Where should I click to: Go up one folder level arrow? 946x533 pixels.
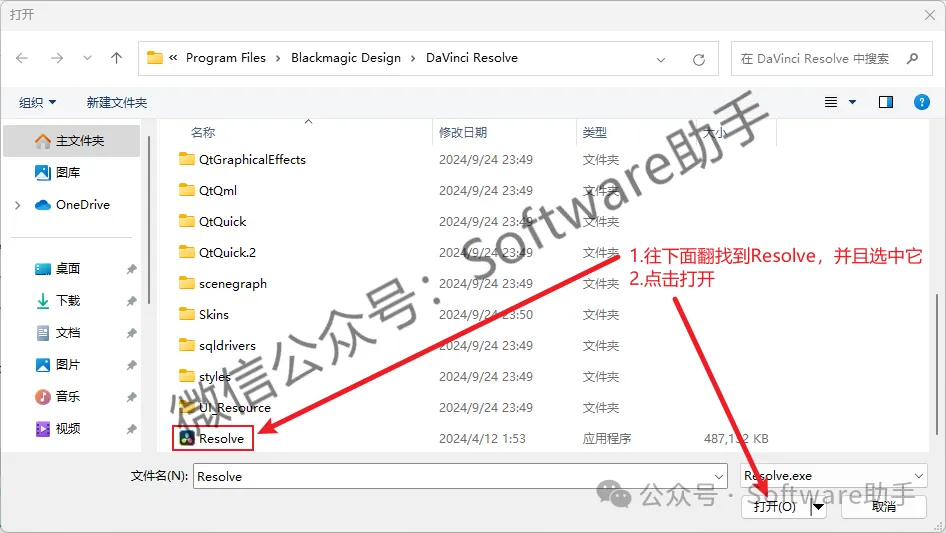click(116, 58)
